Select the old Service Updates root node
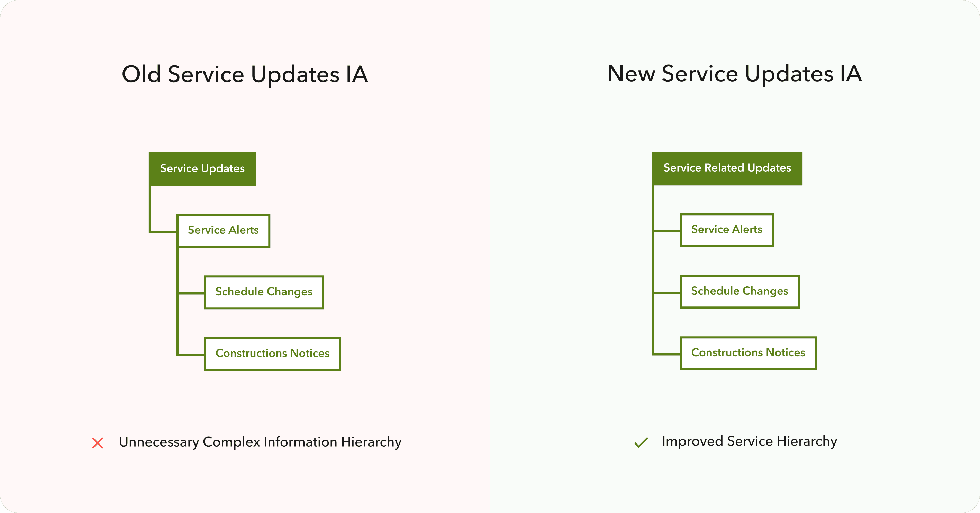Screen dimensions: 980x513 coord(202,169)
